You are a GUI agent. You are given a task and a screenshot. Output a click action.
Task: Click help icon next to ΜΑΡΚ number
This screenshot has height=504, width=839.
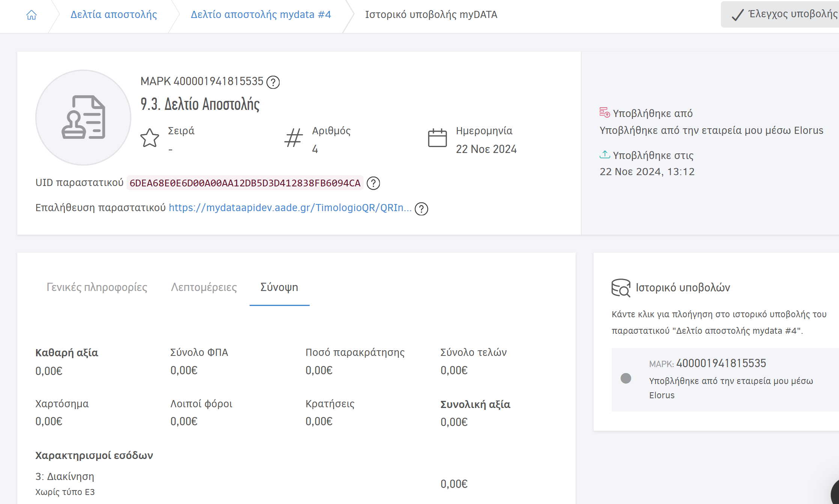click(273, 82)
